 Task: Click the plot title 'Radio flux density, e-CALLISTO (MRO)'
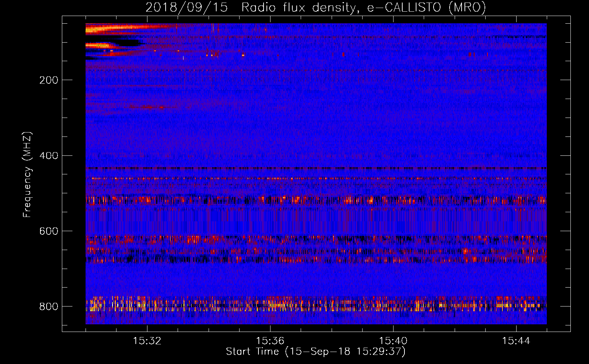coord(364,8)
